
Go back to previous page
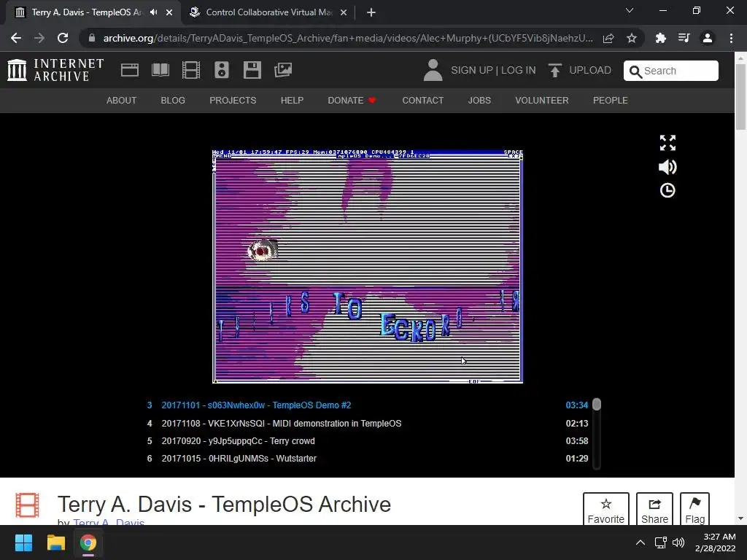coord(16,38)
